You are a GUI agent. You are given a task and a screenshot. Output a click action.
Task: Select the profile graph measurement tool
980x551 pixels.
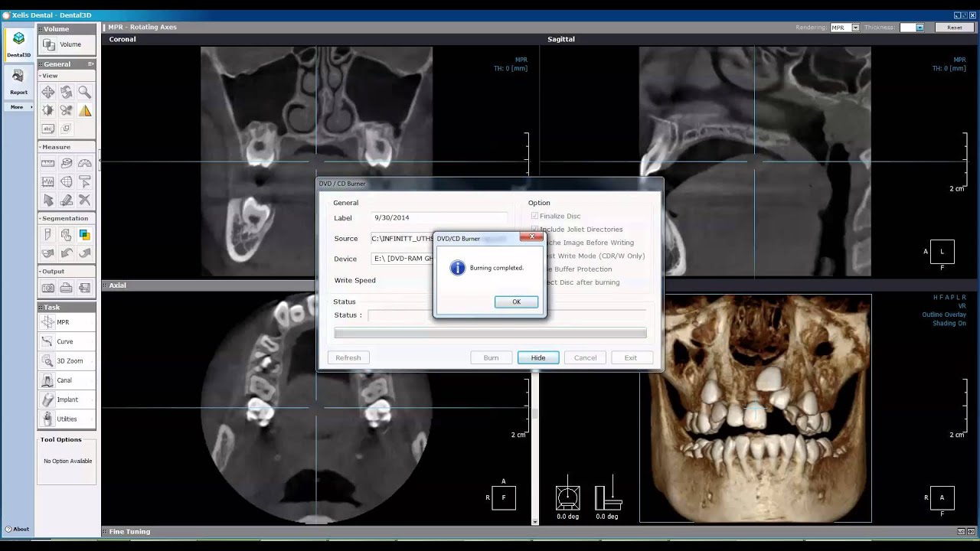pos(48,181)
